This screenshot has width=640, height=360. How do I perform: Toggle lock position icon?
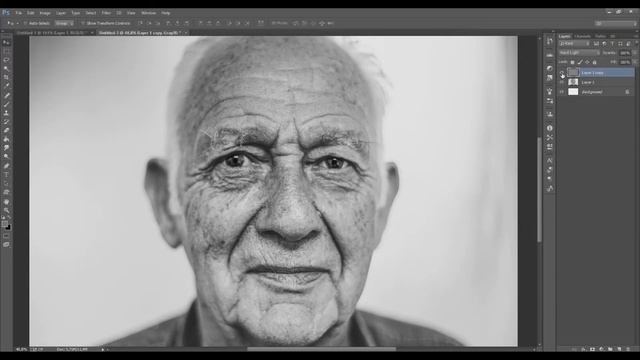(x=587, y=62)
